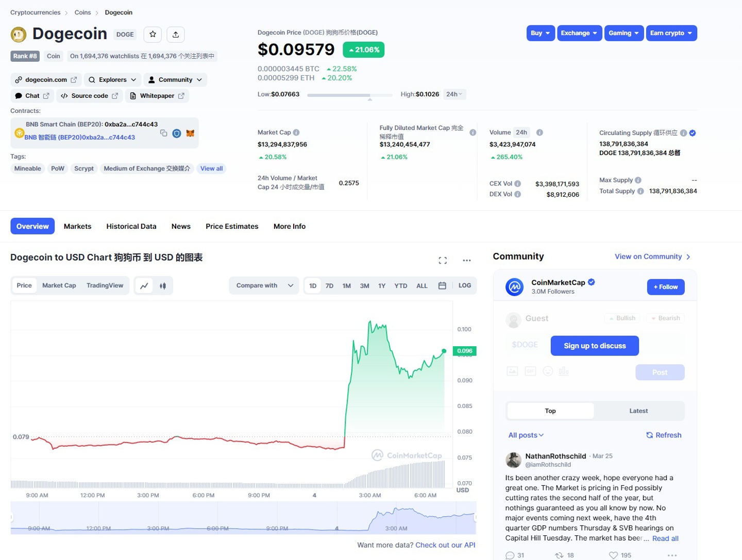Open the Compare with dropdown
The width and height of the screenshot is (742, 560).
tap(263, 285)
